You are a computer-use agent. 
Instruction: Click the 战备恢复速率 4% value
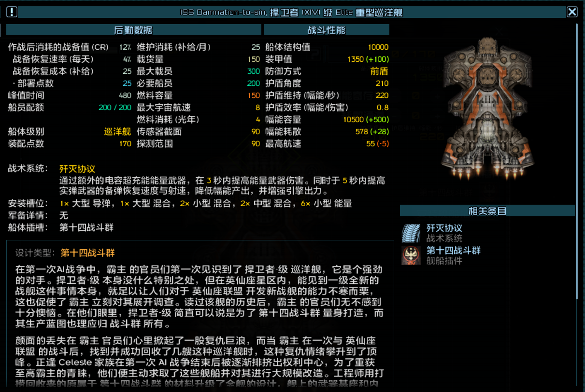tap(127, 59)
